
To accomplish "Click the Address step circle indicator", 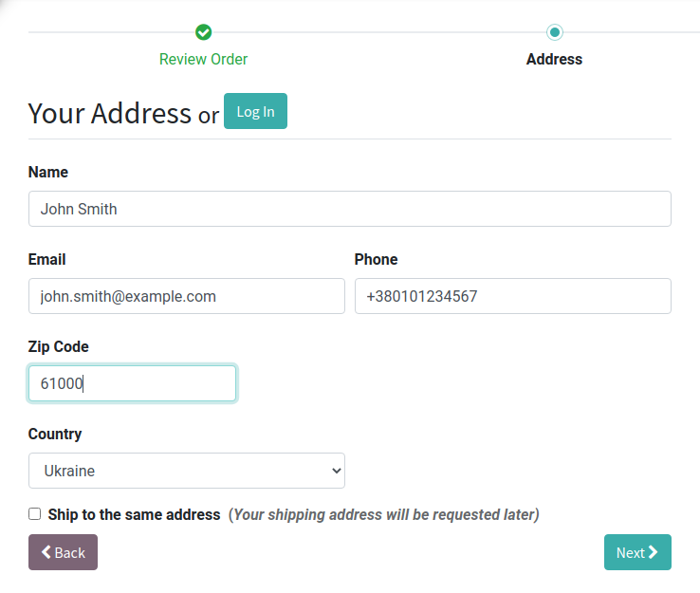I will point(555,32).
